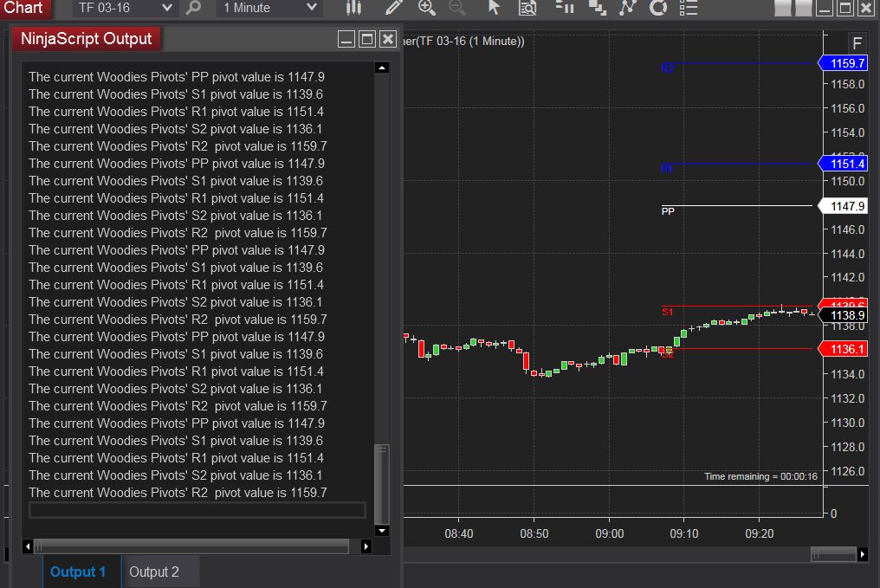Viewport: 880px width, 588px height.
Task: Click the 09:10 time axis label
Action: (684, 533)
